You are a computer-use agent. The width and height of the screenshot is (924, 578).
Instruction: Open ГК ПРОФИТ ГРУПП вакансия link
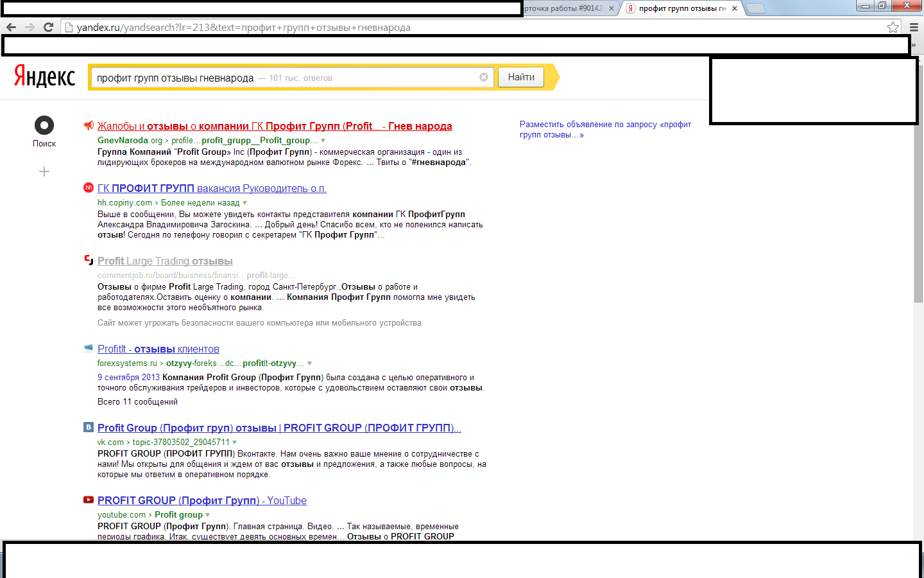point(212,188)
